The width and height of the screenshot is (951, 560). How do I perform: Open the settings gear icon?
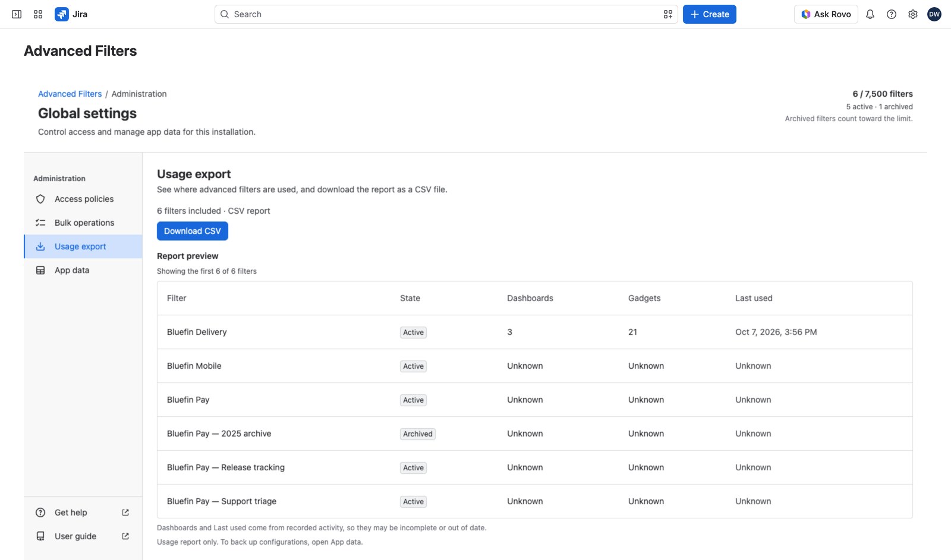[x=913, y=14]
